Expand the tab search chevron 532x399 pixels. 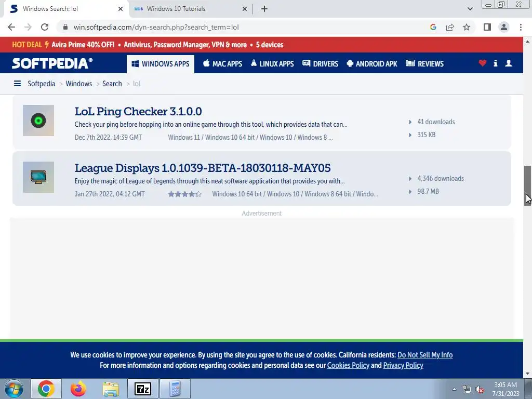[470, 9]
